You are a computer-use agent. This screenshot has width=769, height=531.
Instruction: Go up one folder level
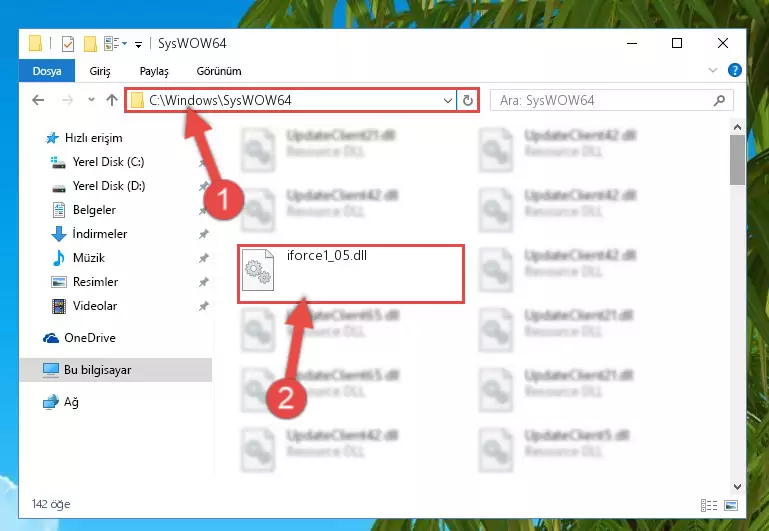(112, 100)
